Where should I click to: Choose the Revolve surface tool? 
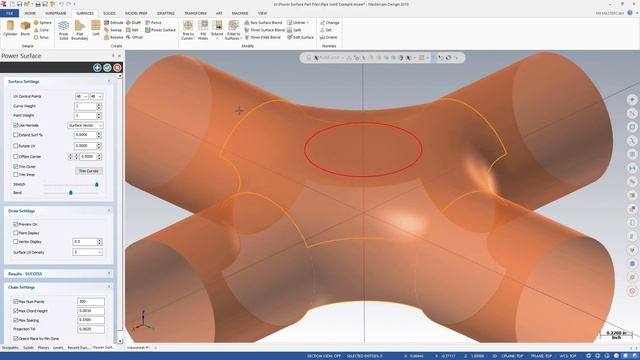113,38
